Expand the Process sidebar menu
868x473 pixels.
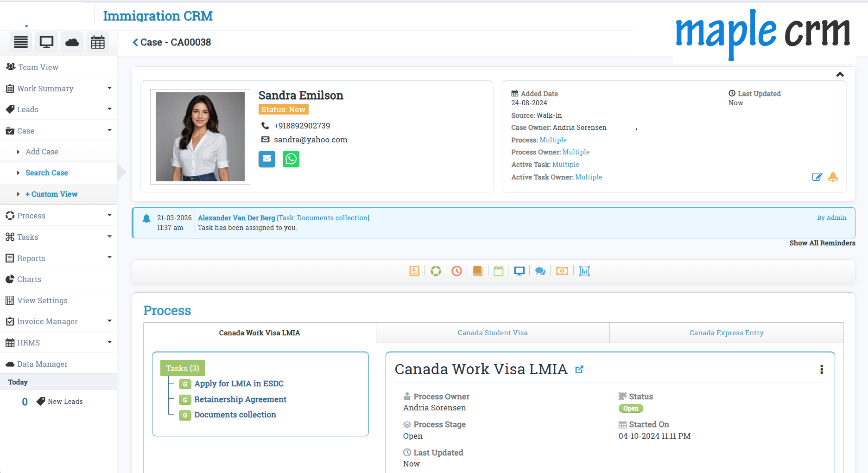(x=58, y=216)
